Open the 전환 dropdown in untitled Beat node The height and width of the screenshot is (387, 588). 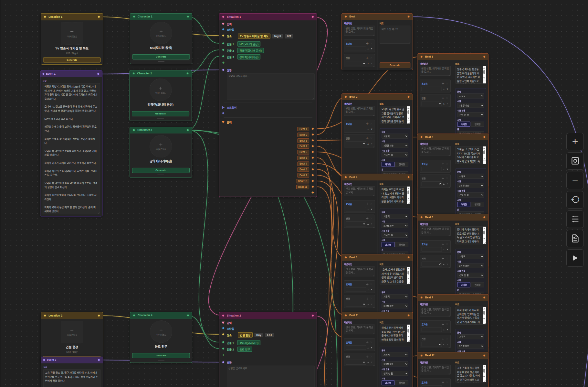(x=356, y=63)
